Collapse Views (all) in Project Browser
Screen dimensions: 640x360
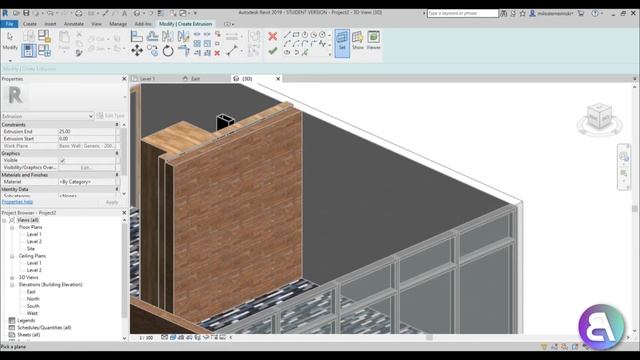click(4, 220)
